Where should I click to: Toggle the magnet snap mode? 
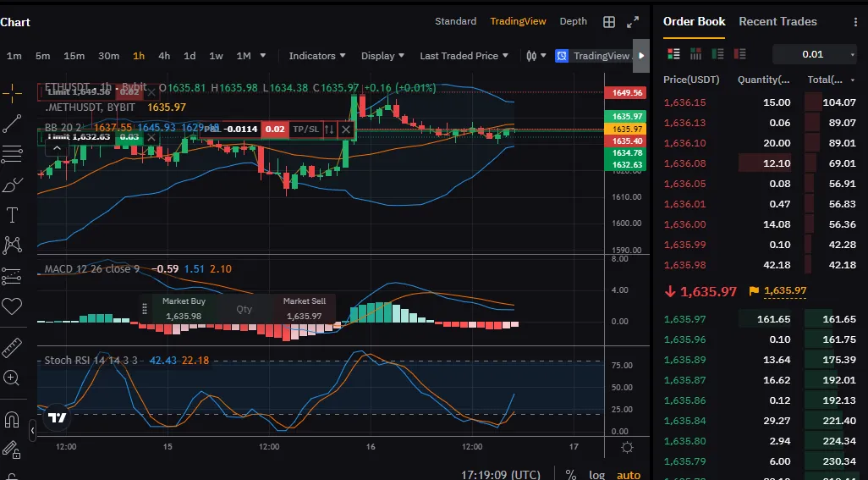tap(12, 420)
